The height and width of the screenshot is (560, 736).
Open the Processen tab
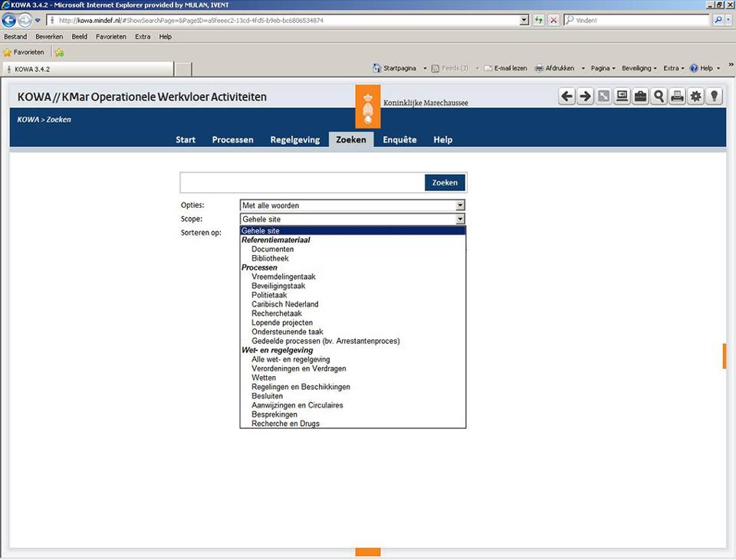pyautogui.click(x=232, y=139)
